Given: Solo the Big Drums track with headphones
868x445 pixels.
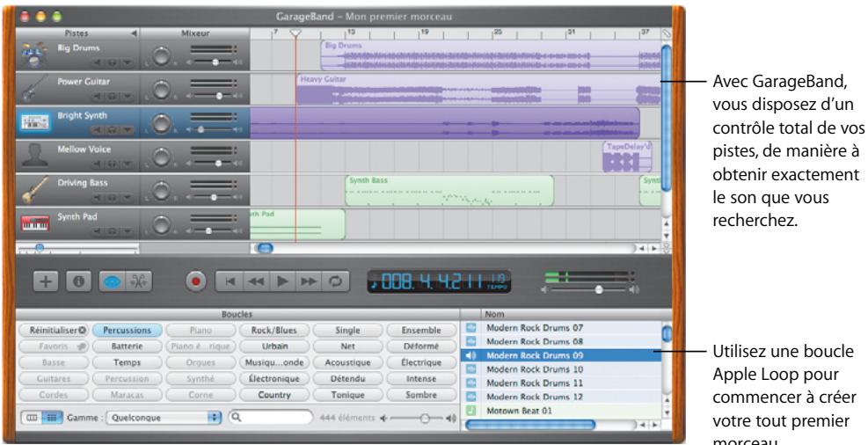Looking at the screenshot, I should (x=112, y=62).
